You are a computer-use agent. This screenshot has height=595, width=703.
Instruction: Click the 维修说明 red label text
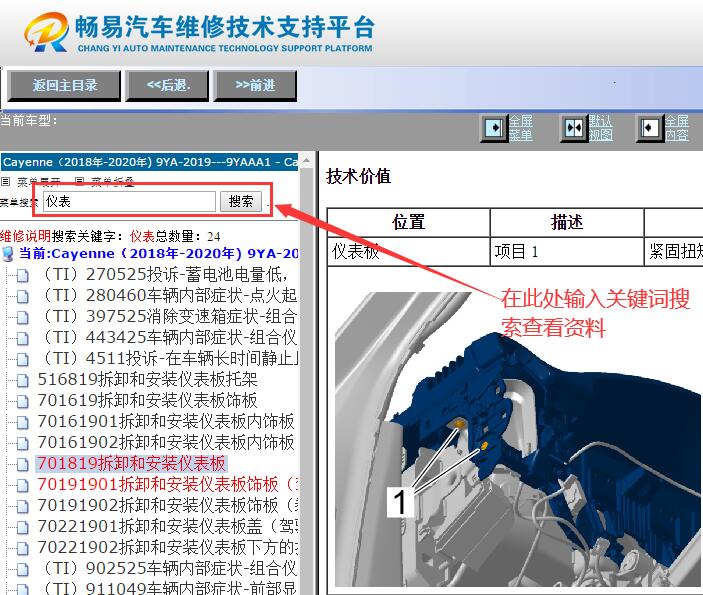[26, 236]
